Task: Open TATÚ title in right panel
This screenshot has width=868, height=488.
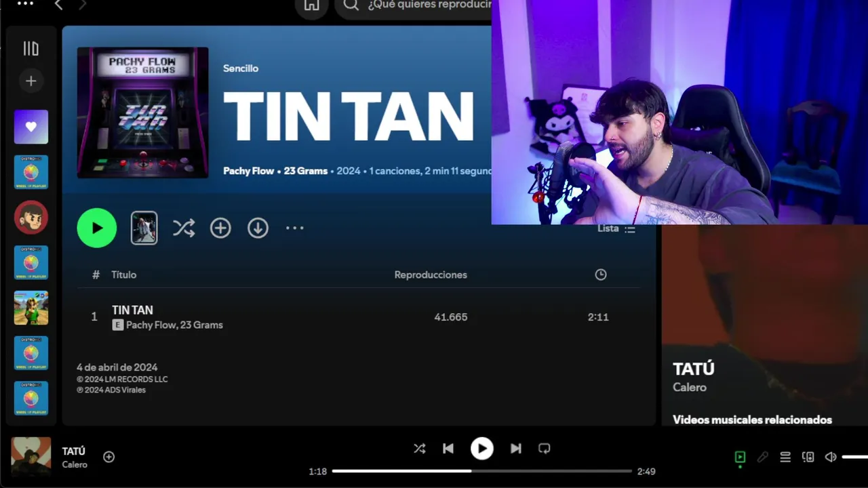Action: coord(694,369)
